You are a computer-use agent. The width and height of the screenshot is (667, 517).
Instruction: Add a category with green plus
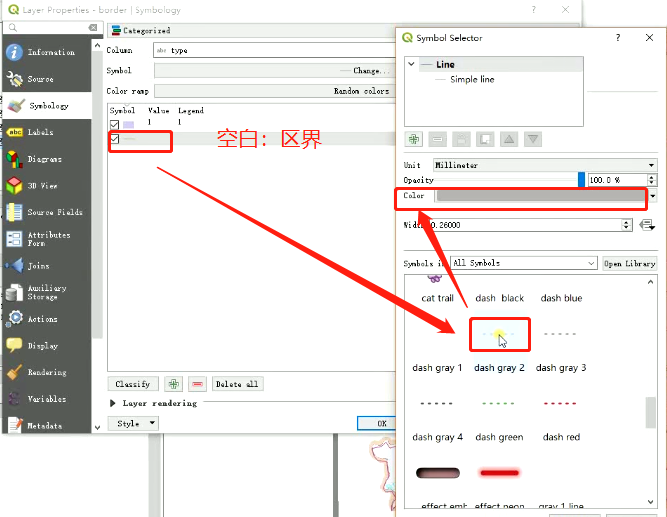point(174,384)
